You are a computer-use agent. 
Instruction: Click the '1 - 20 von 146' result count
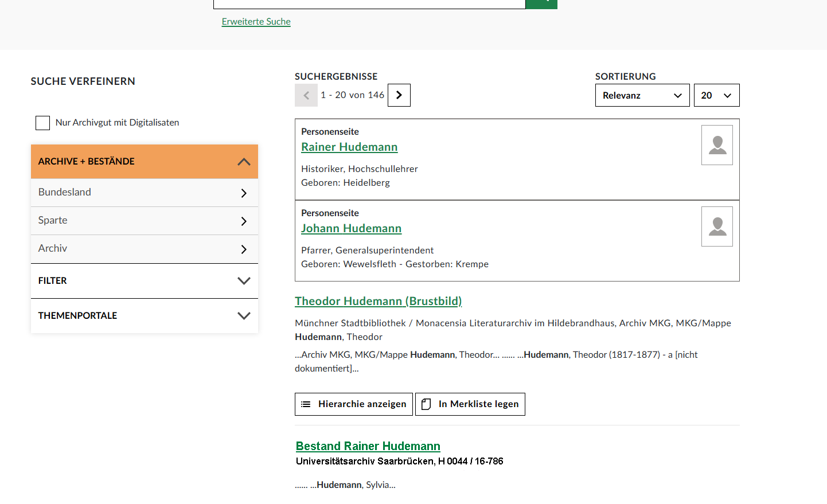[x=353, y=95]
